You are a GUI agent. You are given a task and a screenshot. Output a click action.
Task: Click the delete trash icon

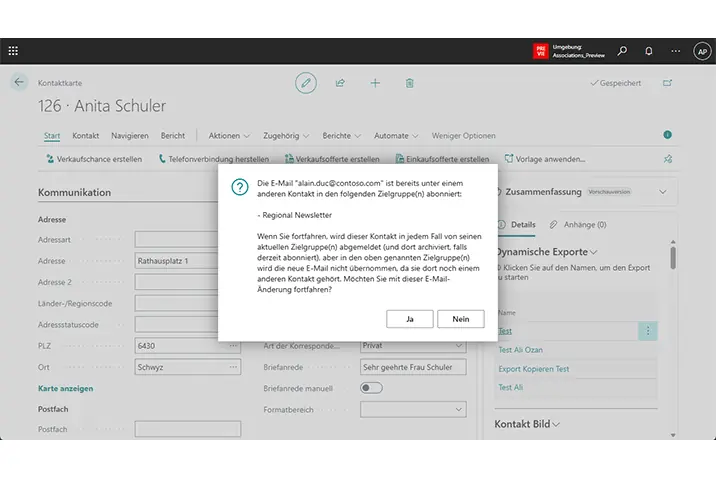point(410,83)
